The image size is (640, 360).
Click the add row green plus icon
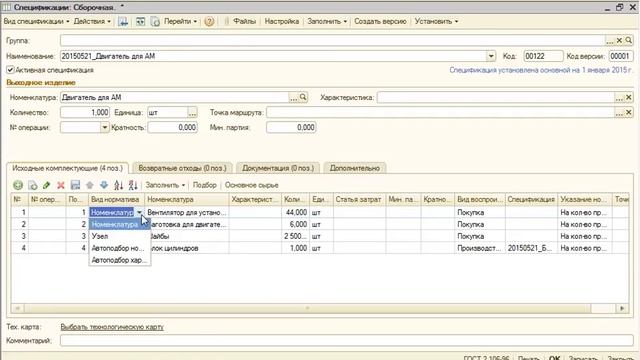coord(18,185)
